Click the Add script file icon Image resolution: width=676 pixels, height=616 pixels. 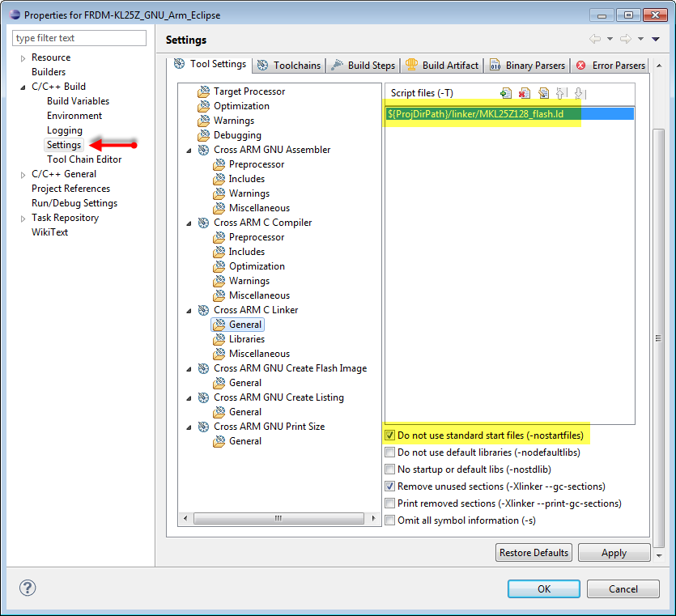pos(506,93)
